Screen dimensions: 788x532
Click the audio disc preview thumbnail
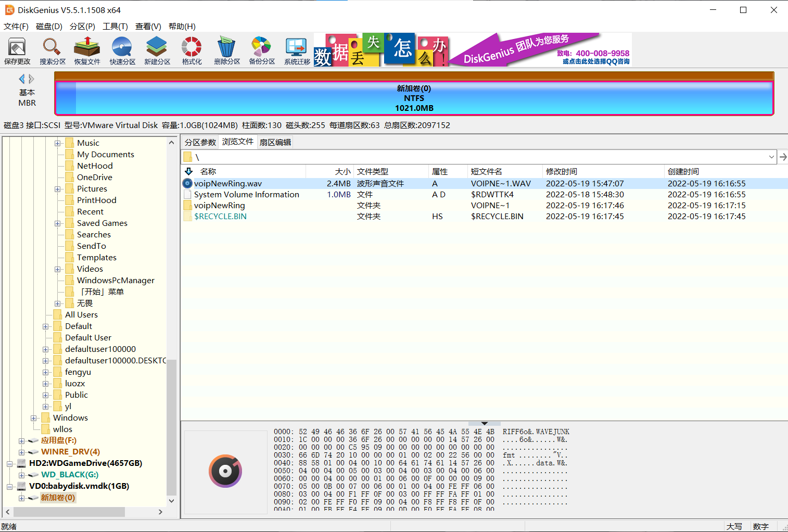pos(225,471)
